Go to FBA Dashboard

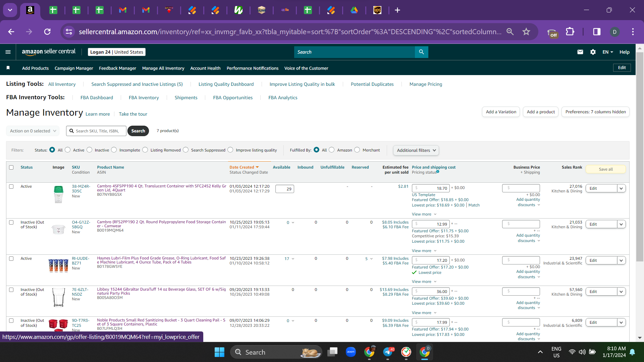pos(97,98)
